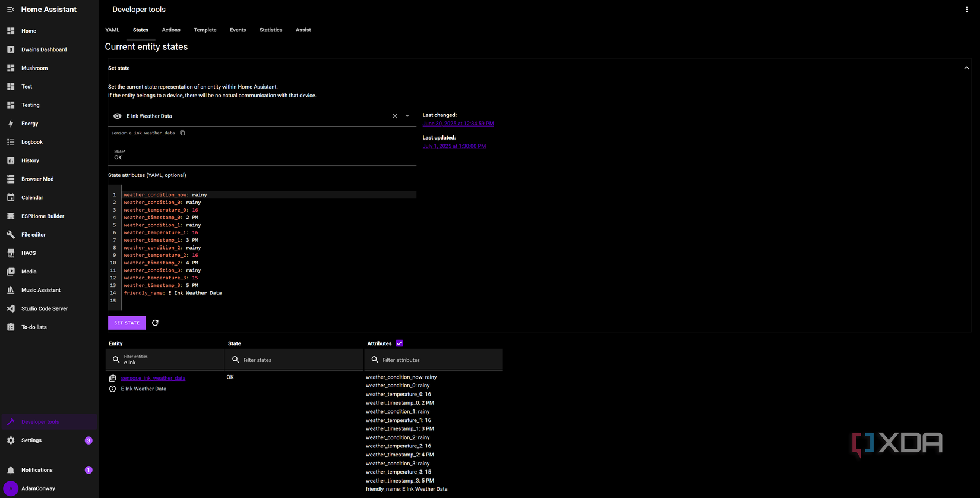This screenshot has width=980, height=498.
Task: Copy entity ID sensor.e_ink_weather_data
Action: click(182, 133)
